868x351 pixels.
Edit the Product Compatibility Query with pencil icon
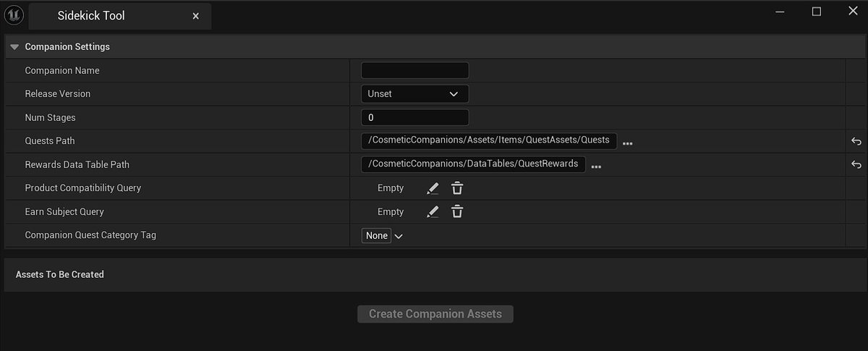433,188
